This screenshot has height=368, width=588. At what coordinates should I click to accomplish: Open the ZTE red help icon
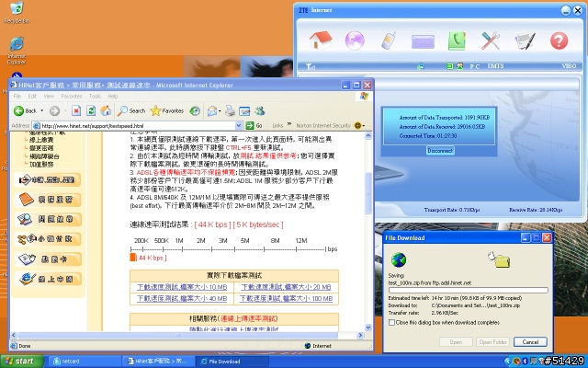pos(559,40)
